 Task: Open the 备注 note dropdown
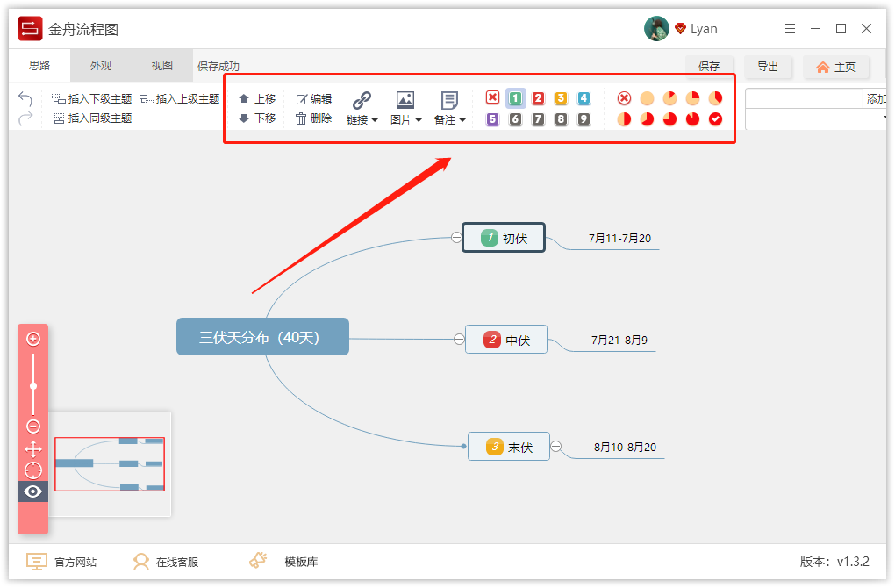coord(450,108)
